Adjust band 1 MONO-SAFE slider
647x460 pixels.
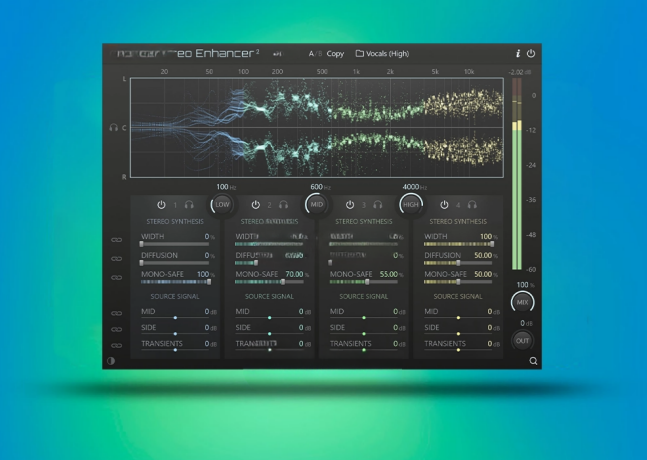[175, 282]
